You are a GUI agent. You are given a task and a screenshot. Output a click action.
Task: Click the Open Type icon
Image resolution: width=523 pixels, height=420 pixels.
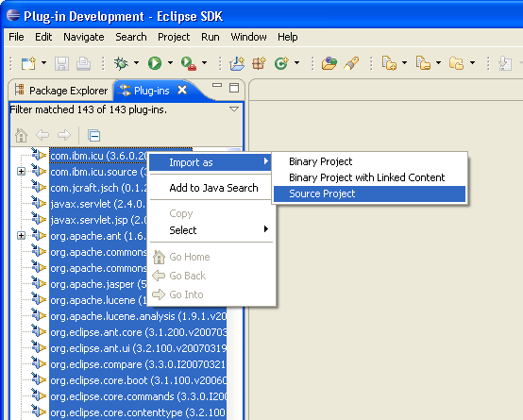coord(329,63)
